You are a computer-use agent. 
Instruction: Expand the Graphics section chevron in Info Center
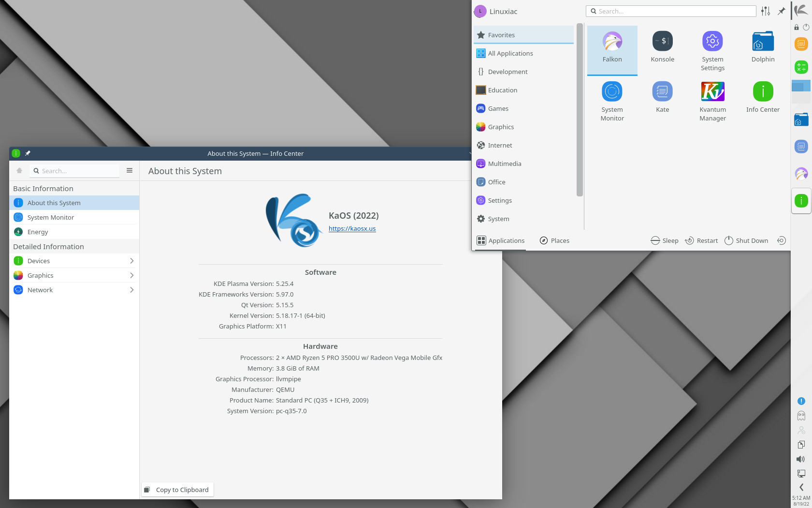131,275
